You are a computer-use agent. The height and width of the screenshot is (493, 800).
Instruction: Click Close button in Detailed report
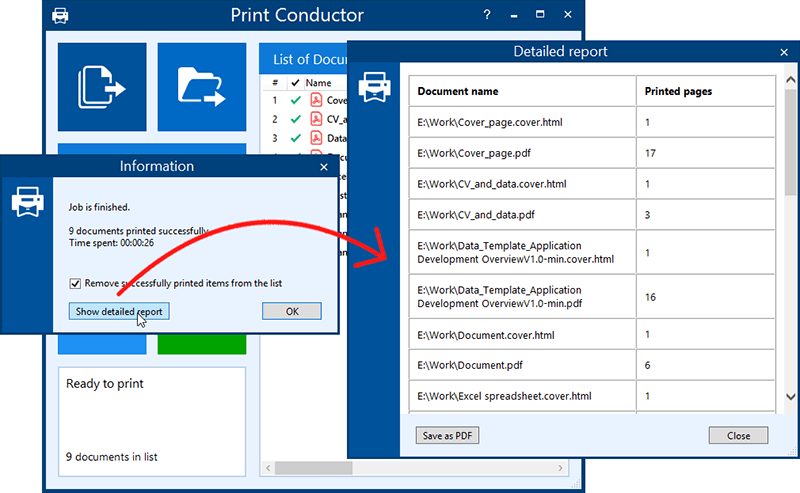click(738, 435)
